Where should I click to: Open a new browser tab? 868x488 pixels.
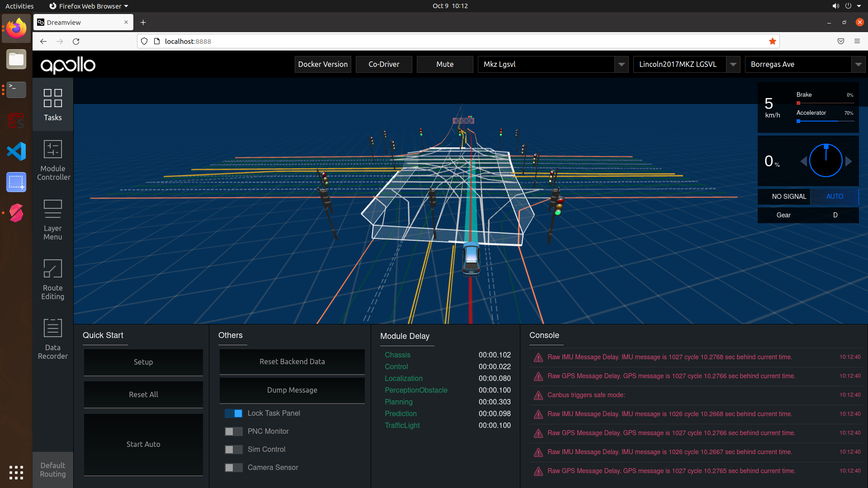[143, 22]
